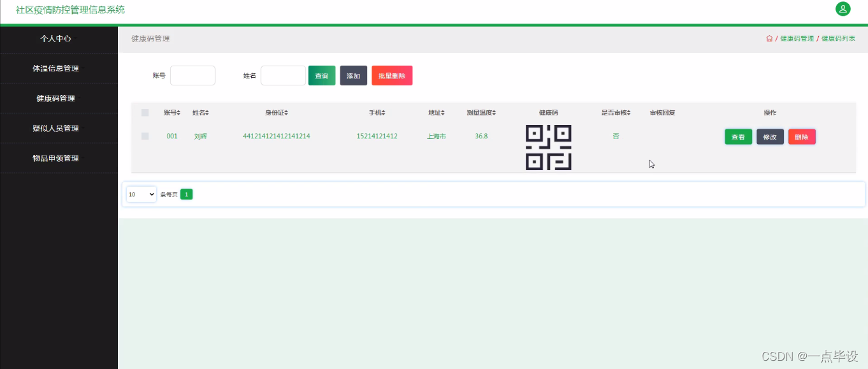Sort by 账号 column arrows

(179, 113)
